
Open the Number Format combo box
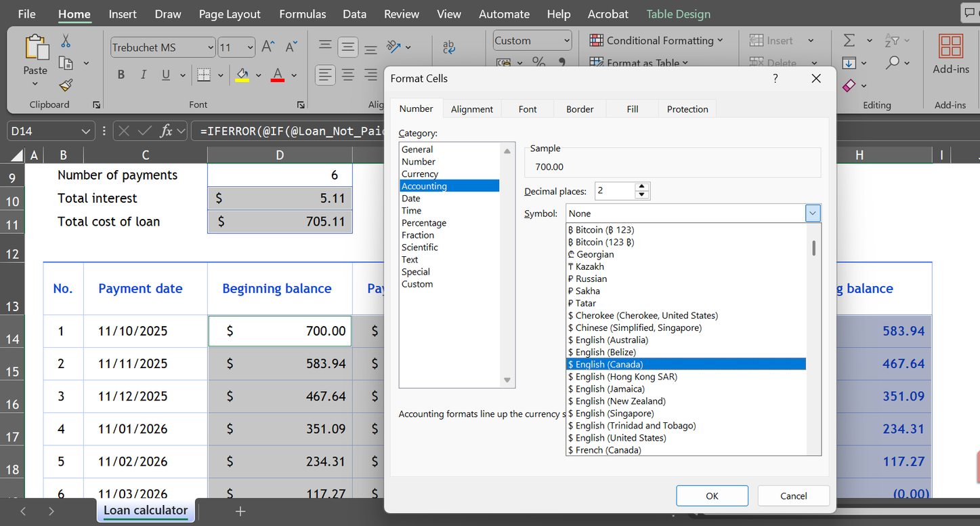(532, 40)
